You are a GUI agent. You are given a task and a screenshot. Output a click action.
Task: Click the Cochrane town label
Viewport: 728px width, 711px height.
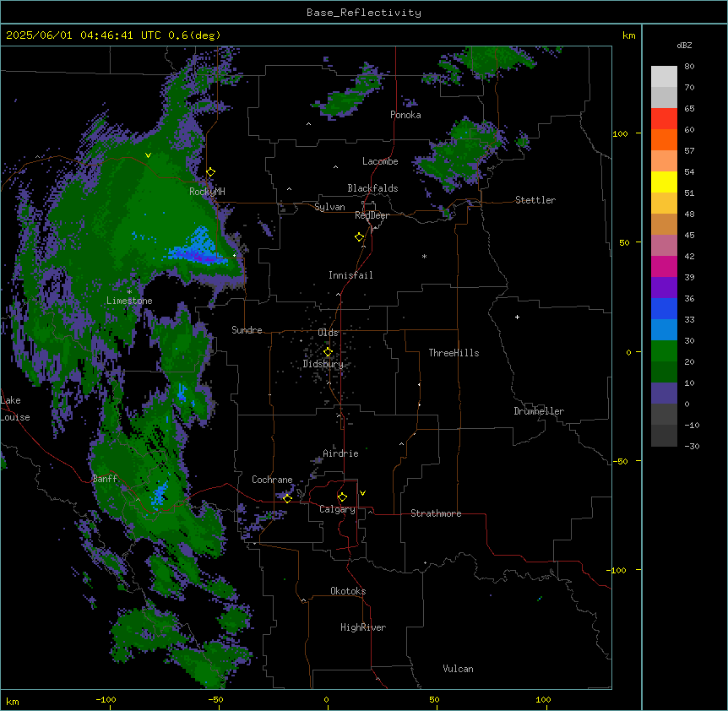coord(272,480)
